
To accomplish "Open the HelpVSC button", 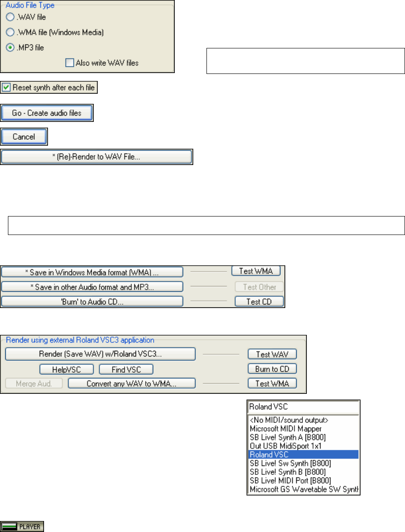I will pyautogui.click(x=67, y=369).
